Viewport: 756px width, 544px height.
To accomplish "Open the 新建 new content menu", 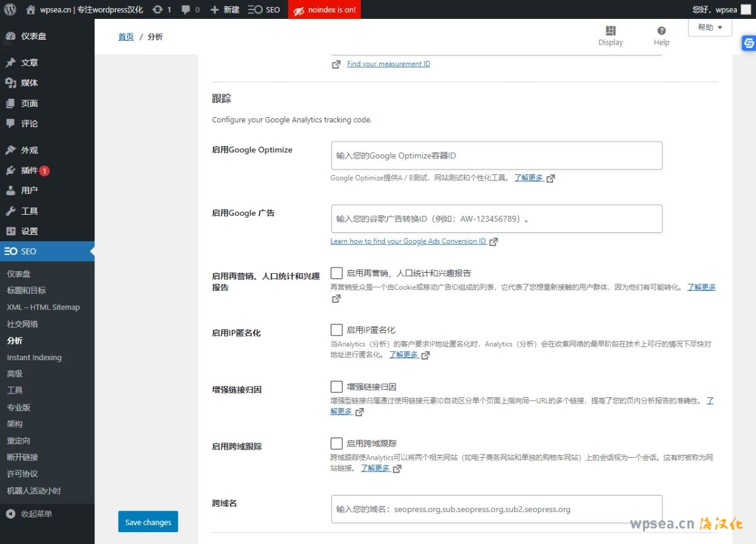I will (225, 9).
